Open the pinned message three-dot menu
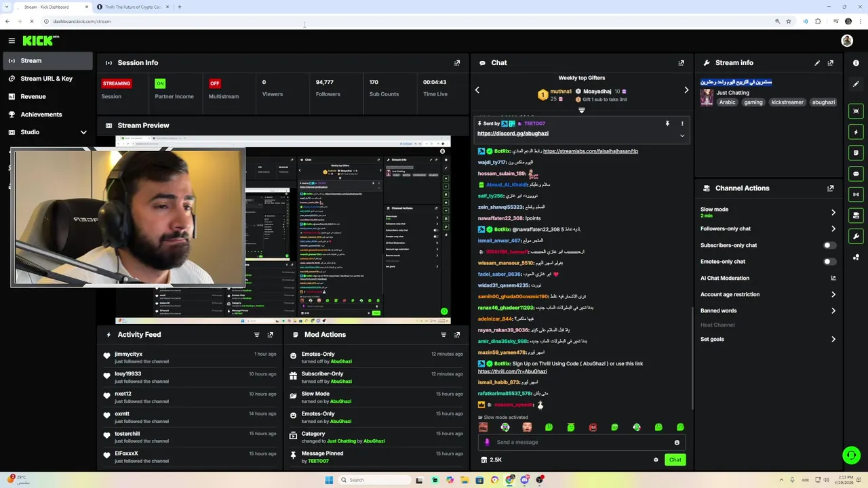This screenshot has width=868, height=488. (x=682, y=123)
